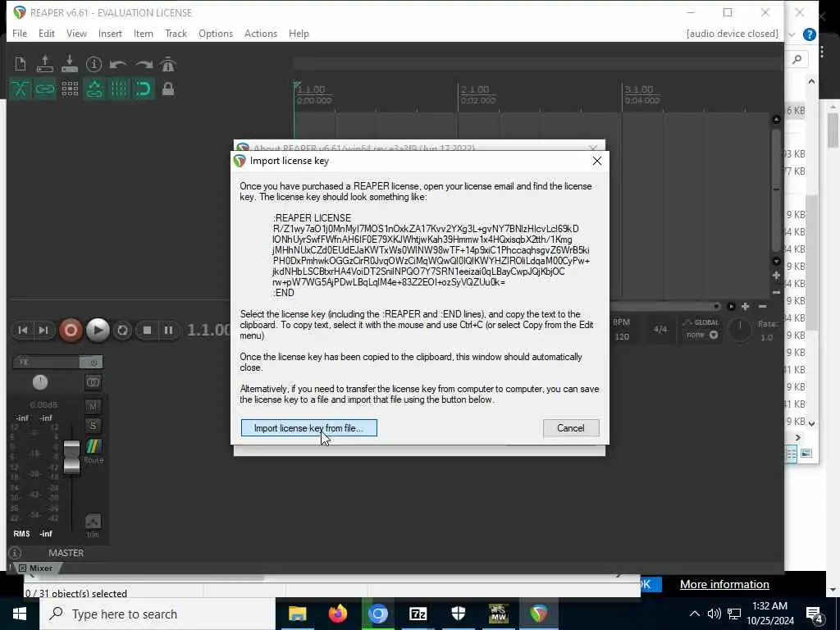Open the Project settings info icon
The image size is (840, 630).
coord(94,64)
